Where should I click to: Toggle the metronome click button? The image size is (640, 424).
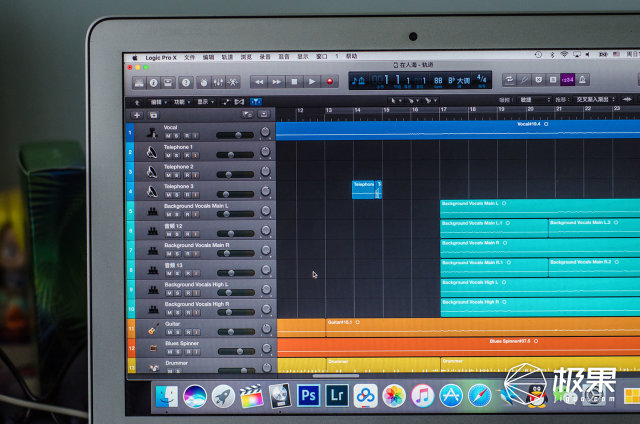click(x=582, y=80)
